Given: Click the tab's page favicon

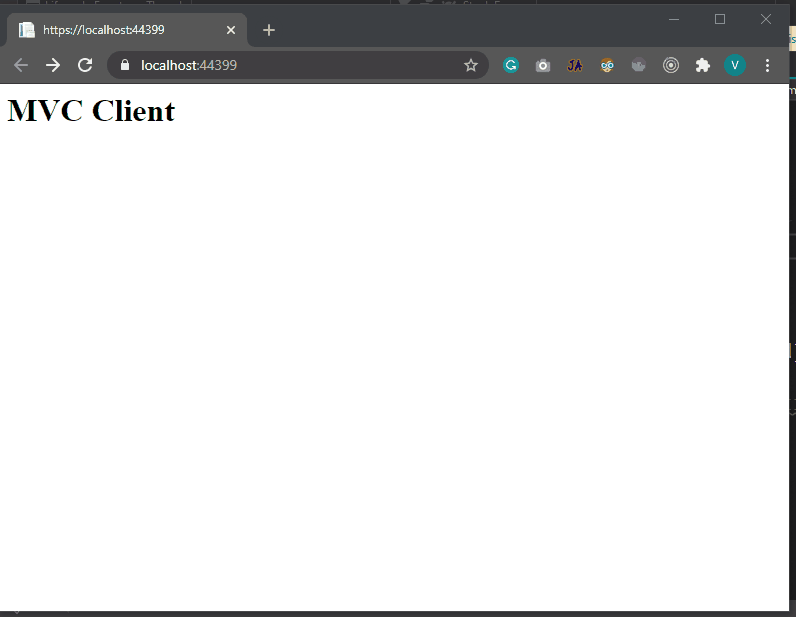Looking at the screenshot, I should tap(26, 30).
